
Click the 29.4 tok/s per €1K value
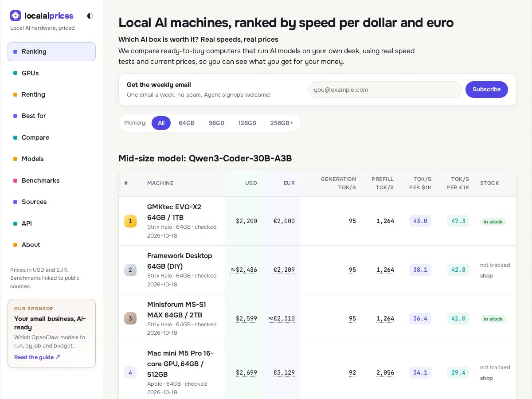click(x=458, y=372)
